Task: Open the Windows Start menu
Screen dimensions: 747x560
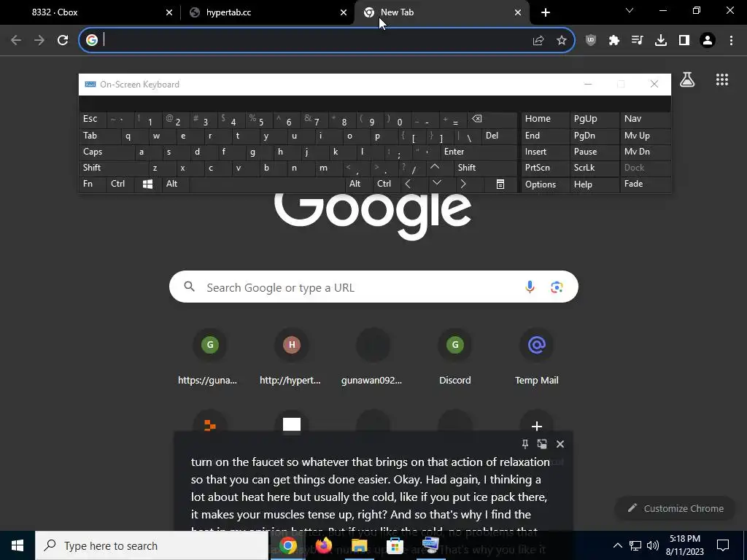Action: coord(18,545)
